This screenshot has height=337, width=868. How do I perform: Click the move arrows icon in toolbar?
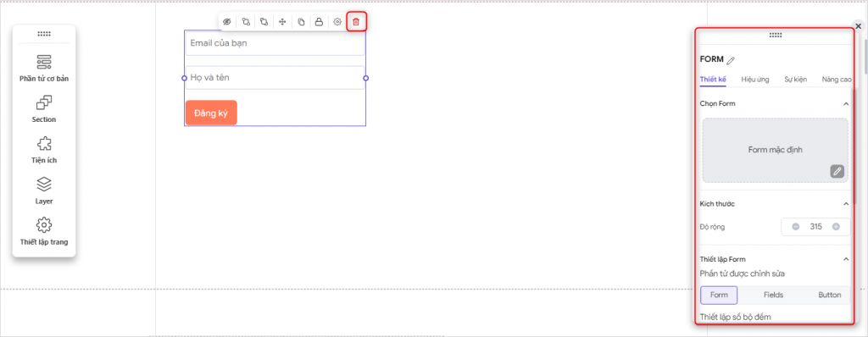(282, 21)
